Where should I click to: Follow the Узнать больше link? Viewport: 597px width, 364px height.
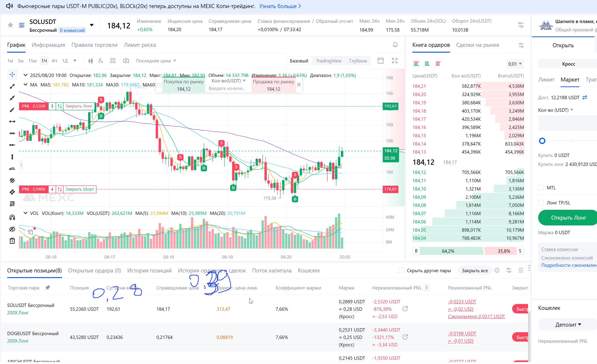coord(280,6)
